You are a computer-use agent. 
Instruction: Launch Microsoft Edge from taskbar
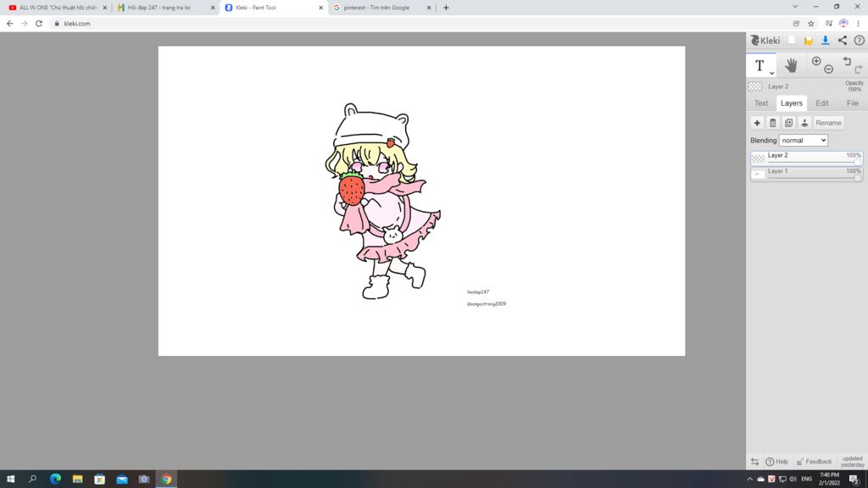pyautogui.click(x=55, y=480)
